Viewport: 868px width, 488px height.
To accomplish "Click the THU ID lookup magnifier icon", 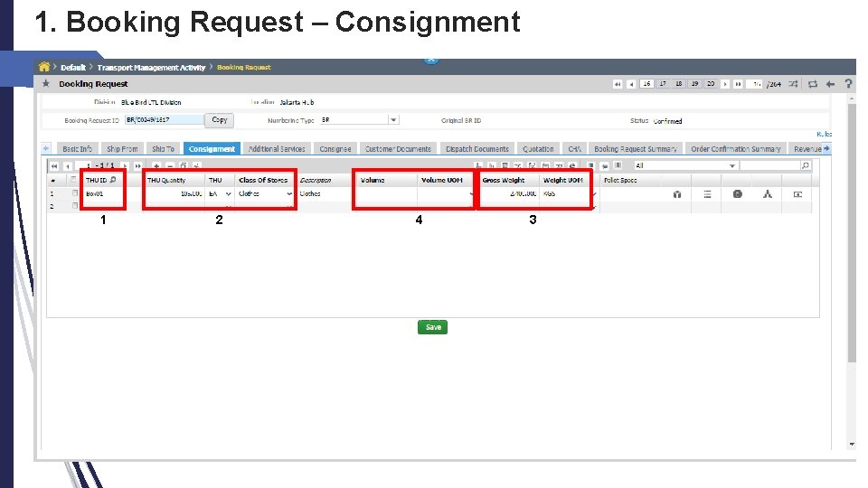I will [113, 180].
